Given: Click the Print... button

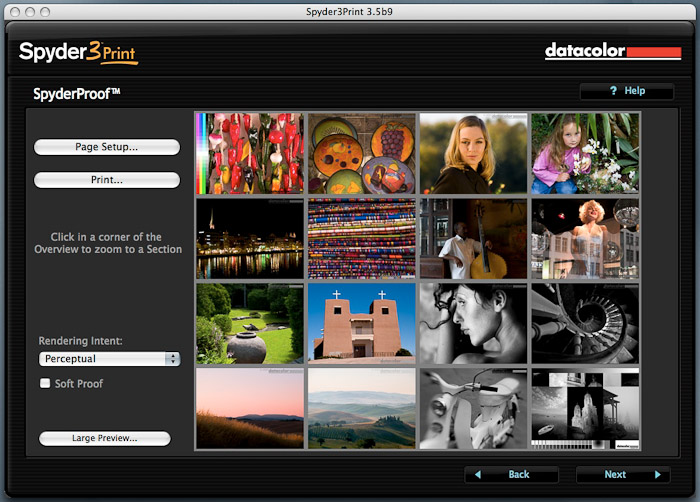Looking at the screenshot, I should (107, 181).
